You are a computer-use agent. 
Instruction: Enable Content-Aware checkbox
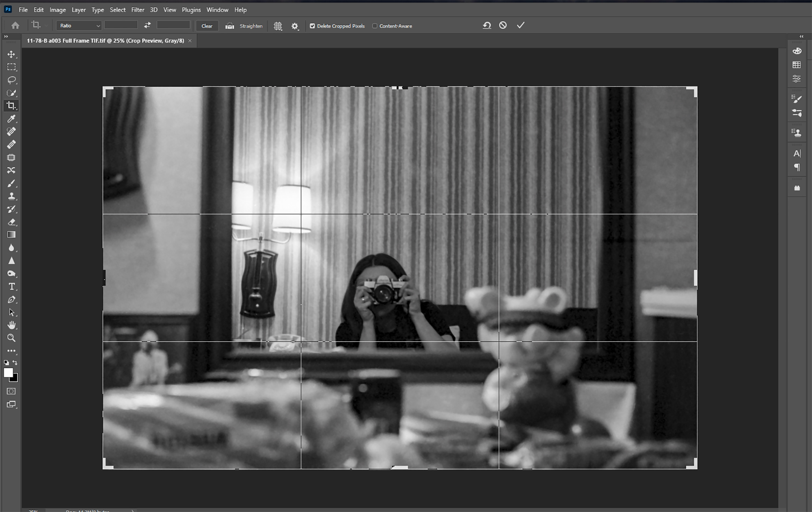pos(375,26)
